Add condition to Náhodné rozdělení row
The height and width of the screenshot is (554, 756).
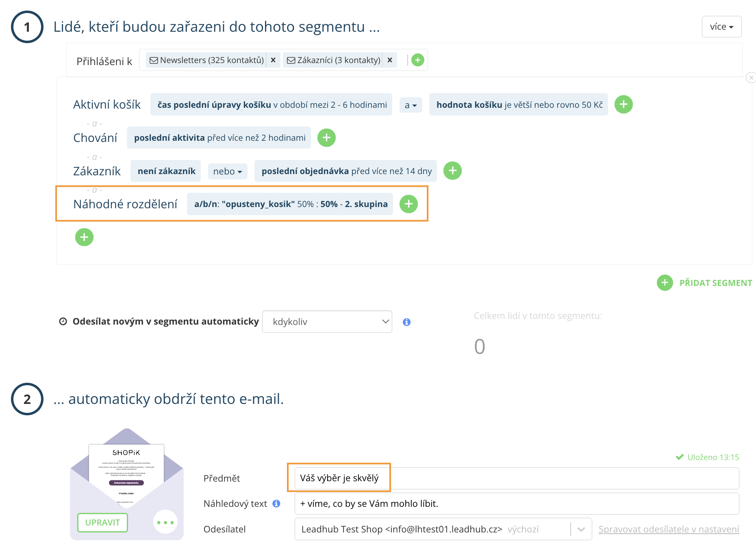[x=408, y=204]
